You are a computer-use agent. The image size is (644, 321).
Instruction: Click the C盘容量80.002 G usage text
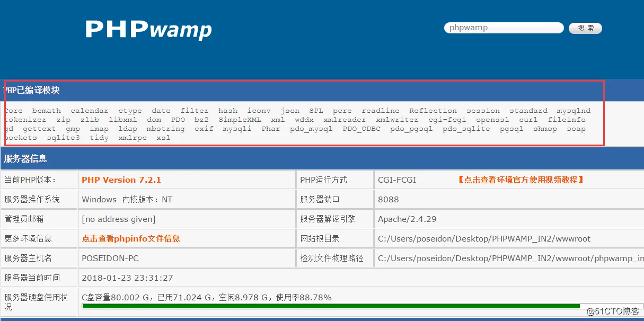(x=207, y=297)
